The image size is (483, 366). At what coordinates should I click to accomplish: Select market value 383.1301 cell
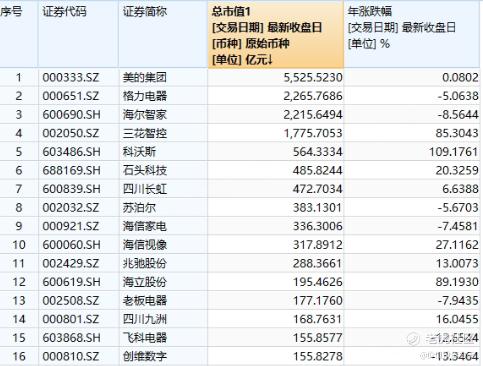click(x=276, y=208)
